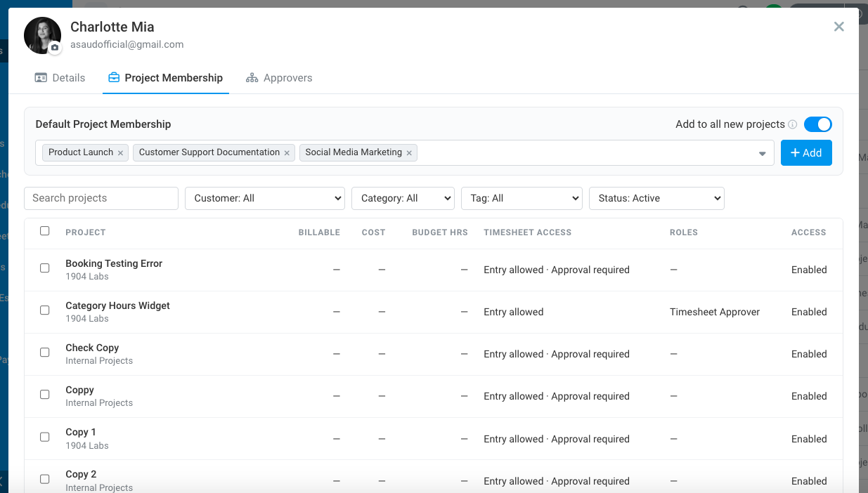This screenshot has height=493, width=868.
Task: Switch to the Project Membership tab
Action: [166, 78]
